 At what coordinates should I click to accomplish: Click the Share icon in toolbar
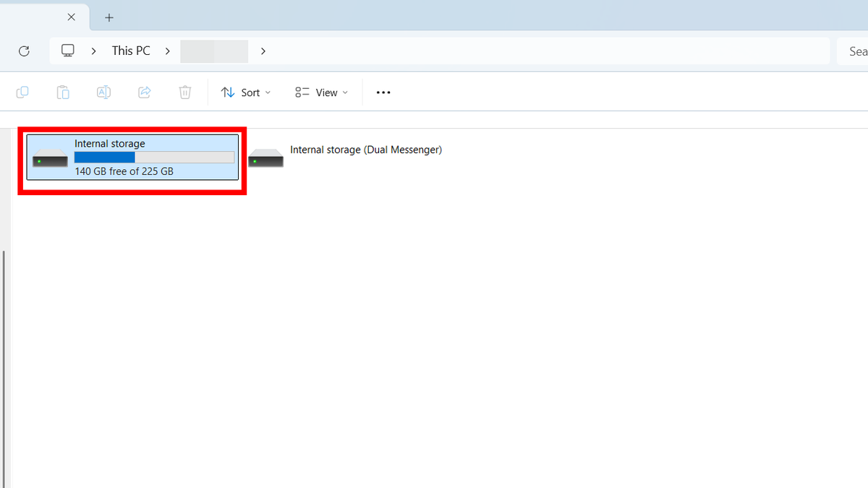pyautogui.click(x=144, y=93)
